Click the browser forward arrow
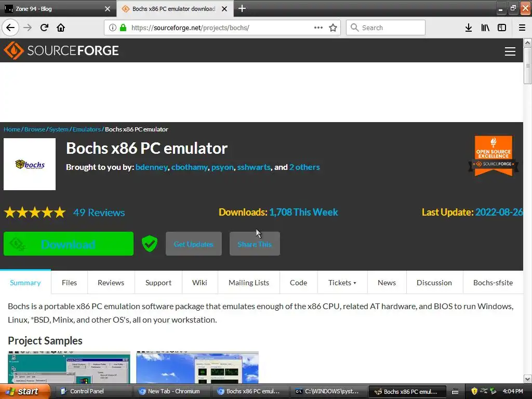532x399 pixels. pyautogui.click(x=28, y=28)
